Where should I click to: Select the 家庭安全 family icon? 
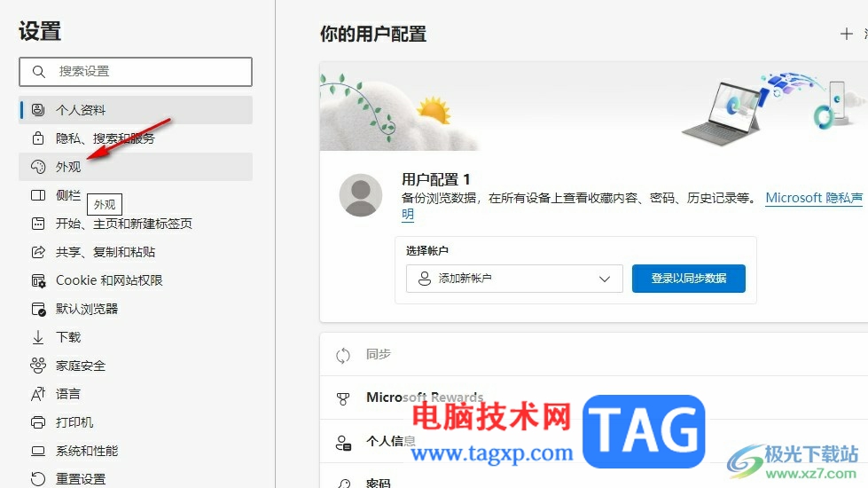(x=37, y=365)
